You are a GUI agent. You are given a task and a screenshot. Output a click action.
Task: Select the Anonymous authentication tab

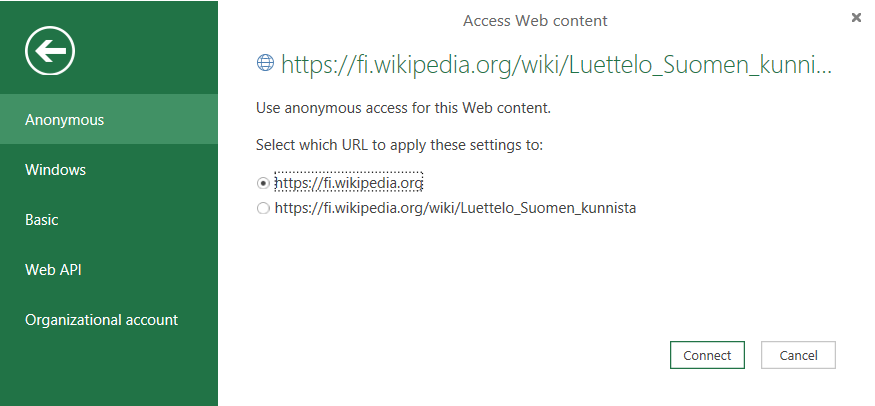click(109, 120)
